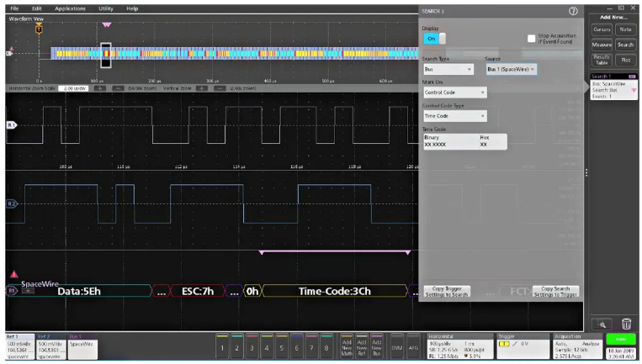Select the R2 reference waveform handle

(x=12, y=203)
